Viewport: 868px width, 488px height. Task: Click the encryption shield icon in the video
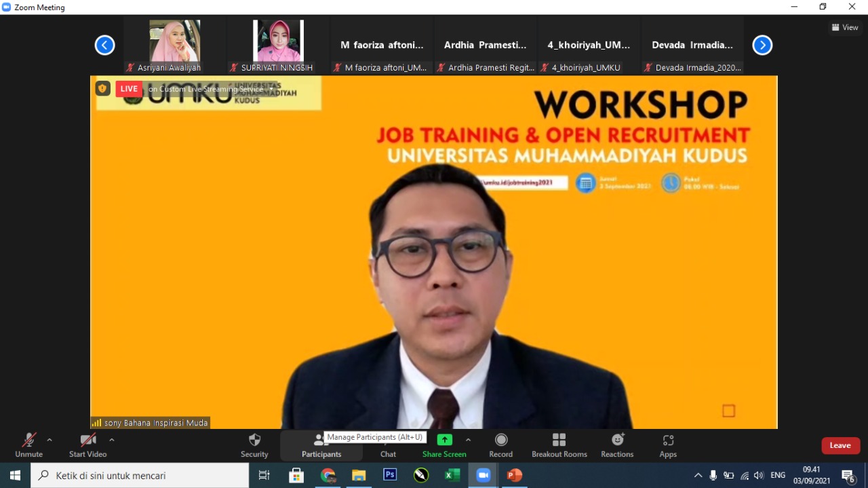click(102, 88)
